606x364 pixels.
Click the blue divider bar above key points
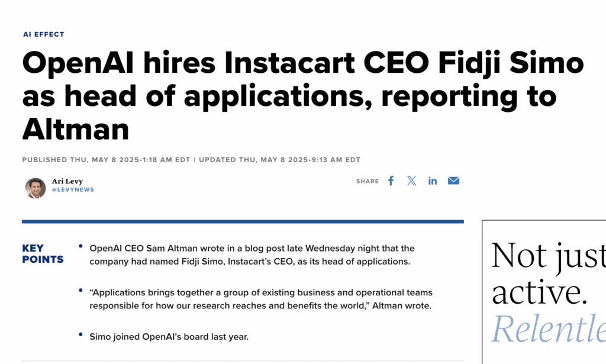(243, 222)
